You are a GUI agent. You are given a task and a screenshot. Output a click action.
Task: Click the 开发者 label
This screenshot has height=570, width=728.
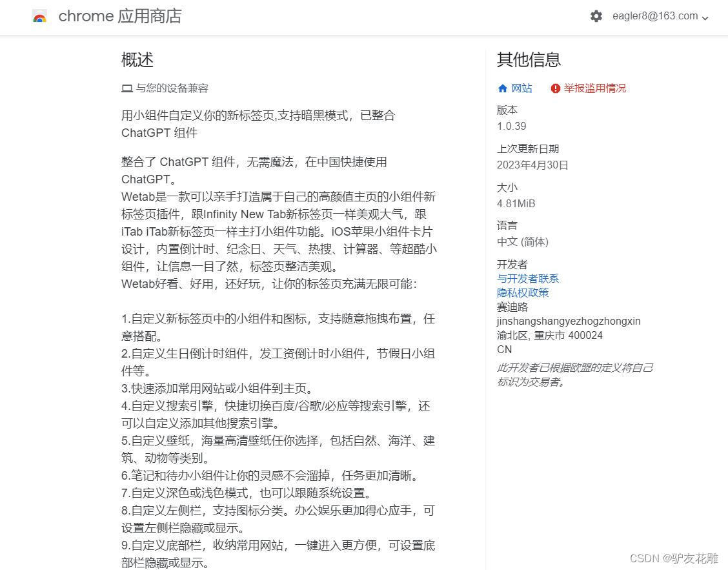click(512, 264)
